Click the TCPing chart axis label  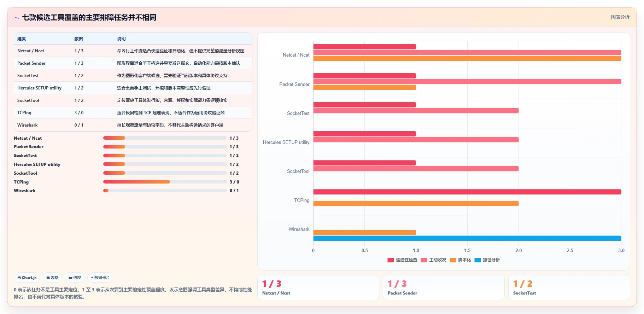302,200
